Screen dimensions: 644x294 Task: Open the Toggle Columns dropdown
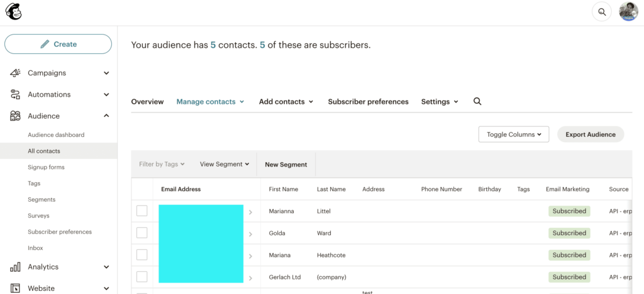(514, 134)
